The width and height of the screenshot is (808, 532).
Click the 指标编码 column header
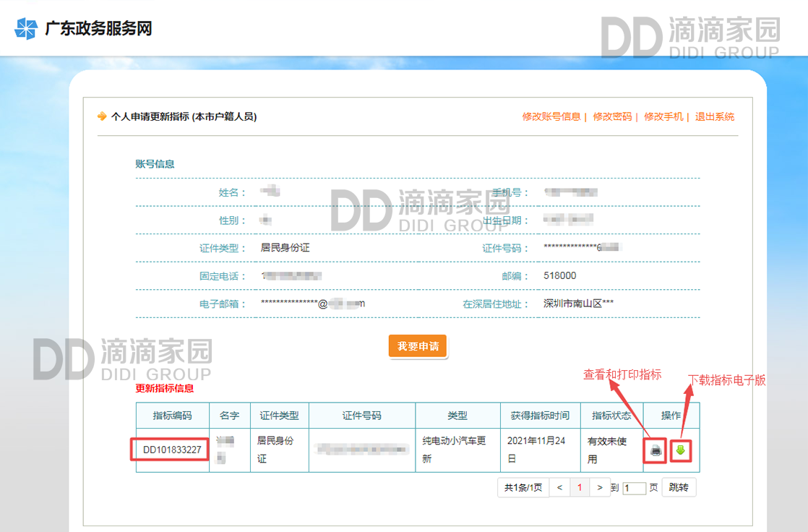tap(173, 416)
